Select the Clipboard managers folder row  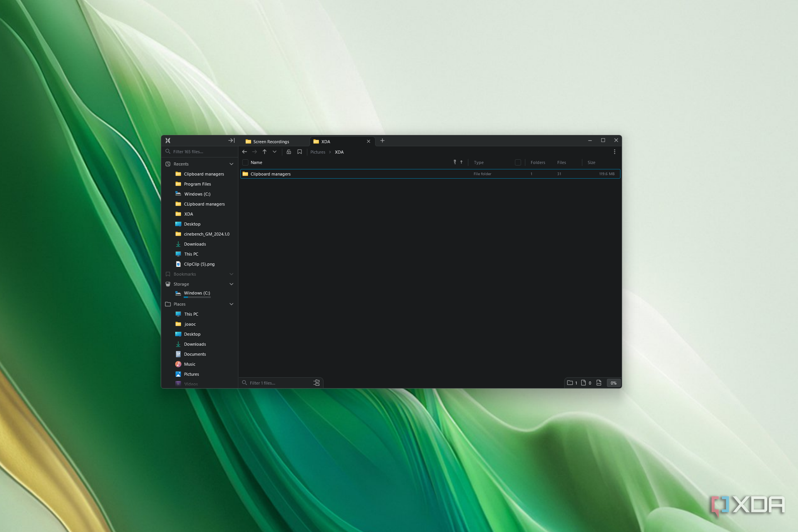coord(430,174)
